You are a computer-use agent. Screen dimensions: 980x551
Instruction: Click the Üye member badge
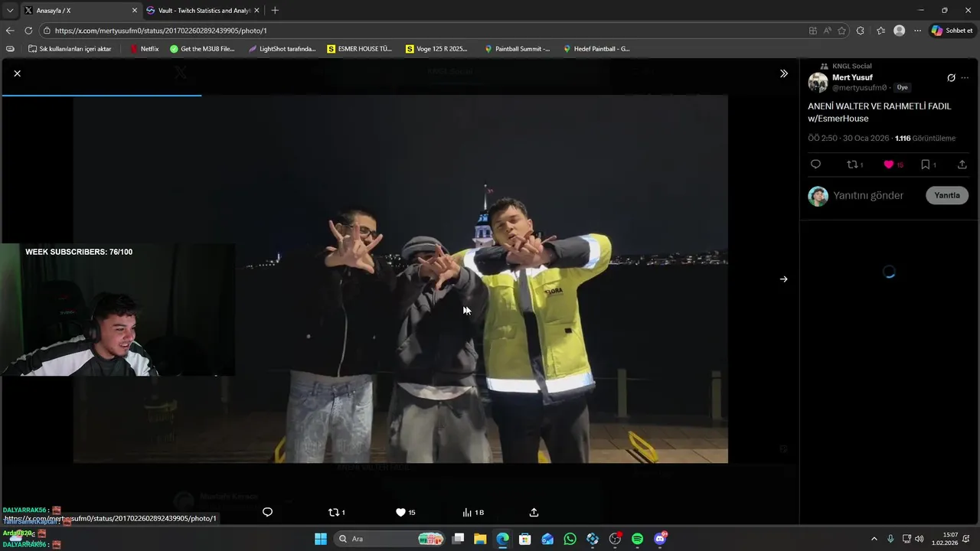point(903,88)
